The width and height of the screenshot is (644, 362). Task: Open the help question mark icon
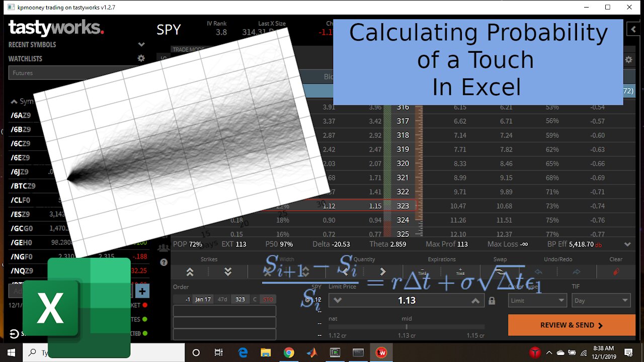tap(164, 262)
